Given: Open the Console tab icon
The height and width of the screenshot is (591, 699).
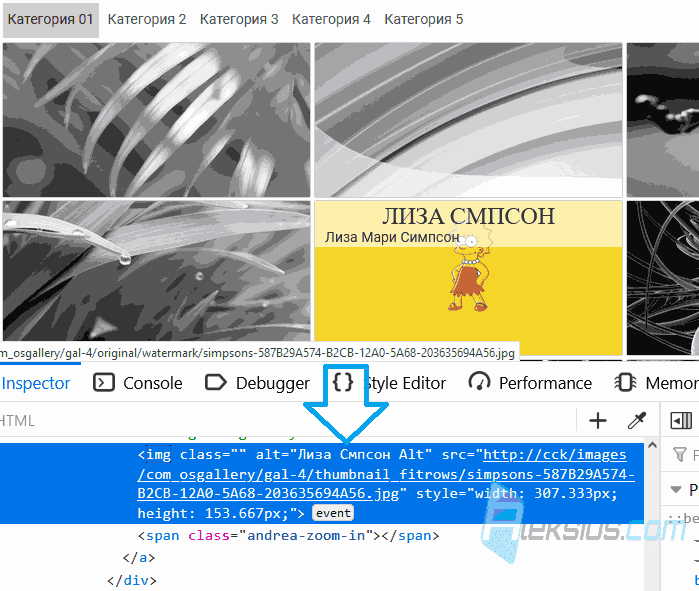Looking at the screenshot, I should coord(104,383).
